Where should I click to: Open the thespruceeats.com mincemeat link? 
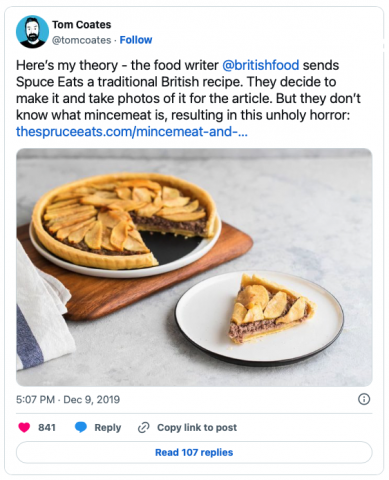coord(132,132)
